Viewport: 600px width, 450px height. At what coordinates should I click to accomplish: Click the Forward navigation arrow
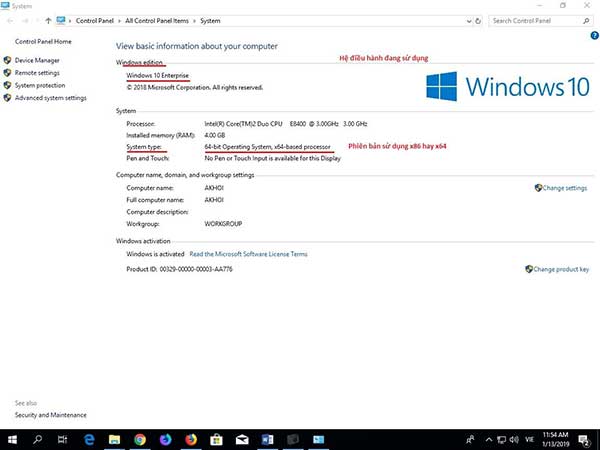pyautogui.click(x=25, y=21)
